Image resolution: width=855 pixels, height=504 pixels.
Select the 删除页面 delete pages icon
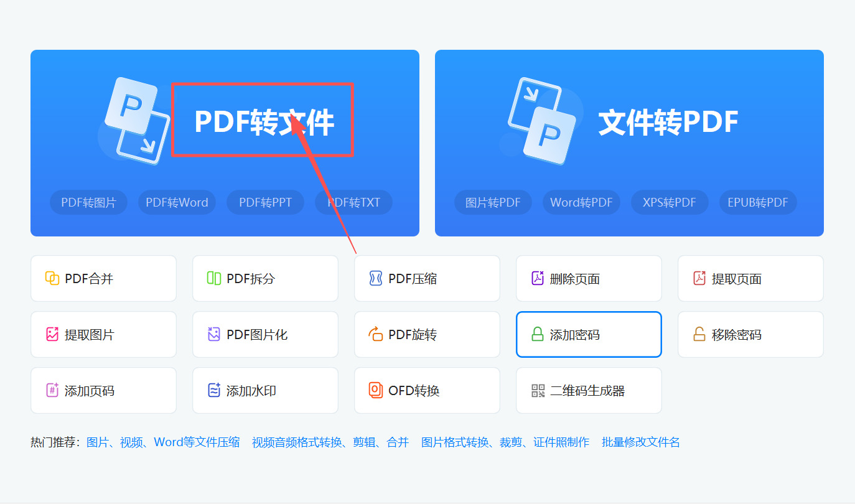538,278
